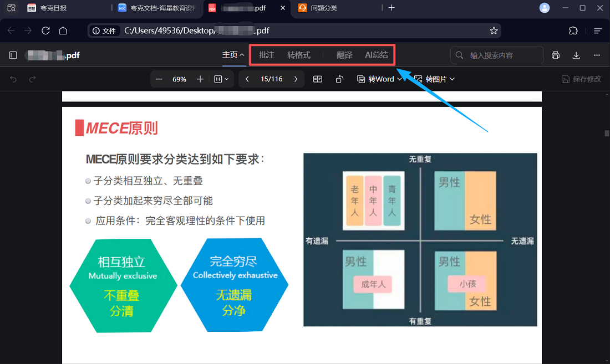Download the PDF file
Viewport: 610px width, 364px height.
pos(576,55)
